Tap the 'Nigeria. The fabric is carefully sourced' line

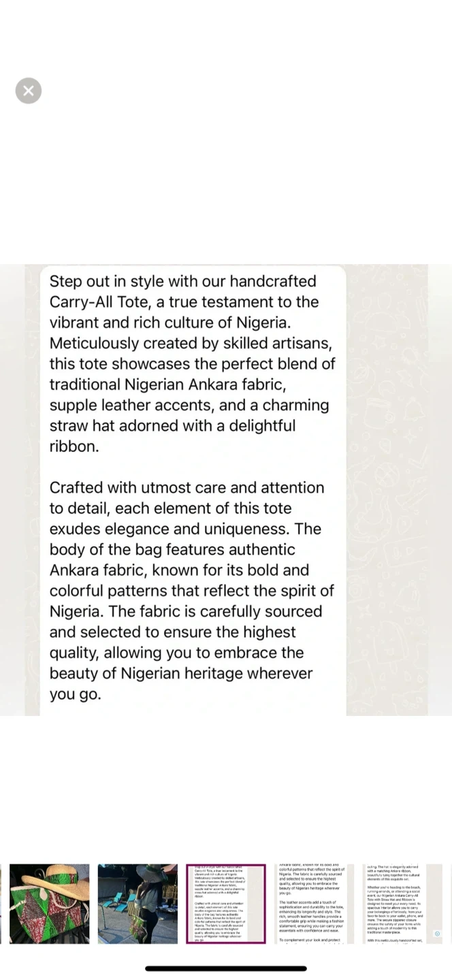(186, 612)
